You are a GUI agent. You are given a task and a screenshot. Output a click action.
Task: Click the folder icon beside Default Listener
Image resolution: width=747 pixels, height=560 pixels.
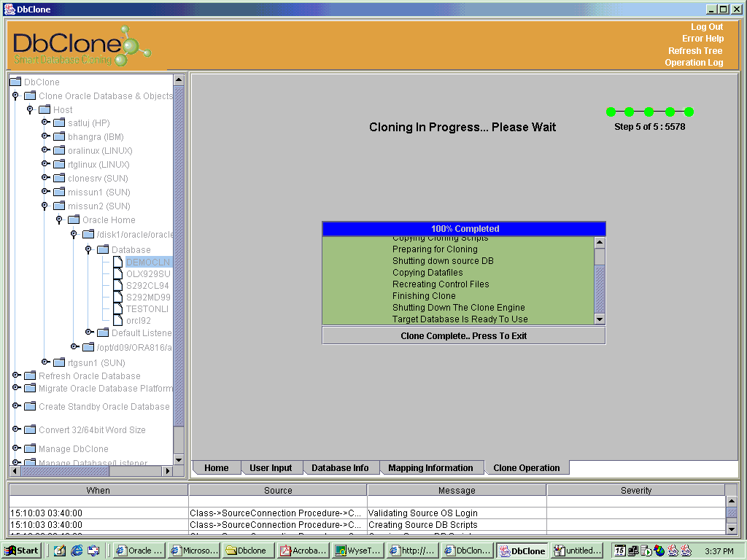[x=103, y=332]
